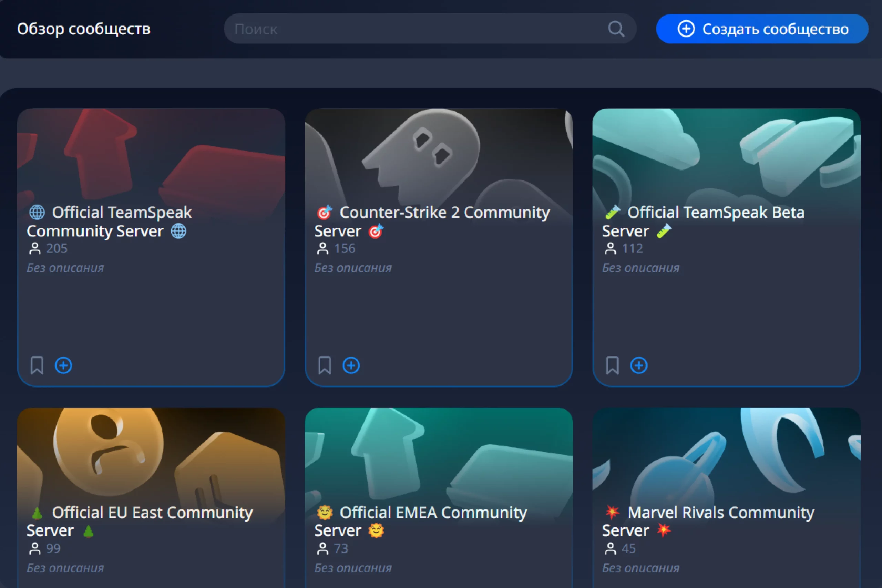Join Official TeamSpeak Beta Server via plus icon
This screenshot has width=882, height=588.
(639, 365)
